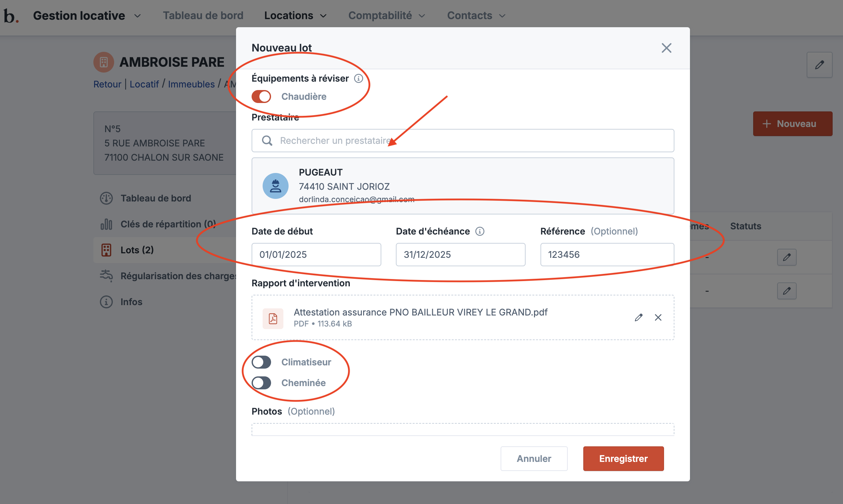Expand the Gestion locative dropdown
This screenshot has width=843, height=504.
click(x=87, y=16)
